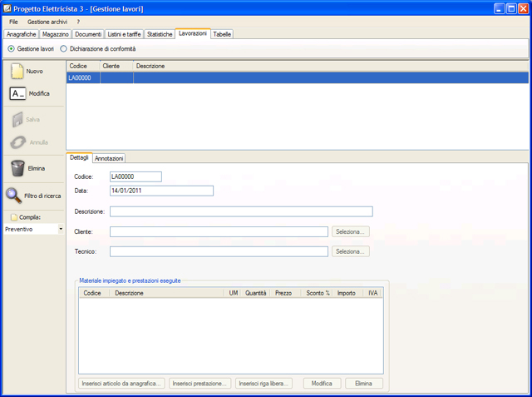Click the Compila folder icon
The image size is (532, 397).
14,217
